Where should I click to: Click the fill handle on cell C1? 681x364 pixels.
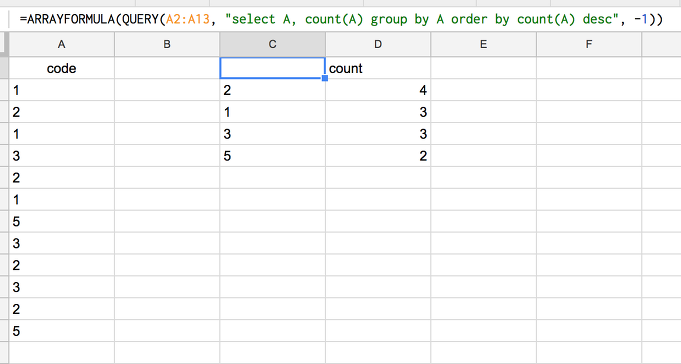(x=325, y=78)
